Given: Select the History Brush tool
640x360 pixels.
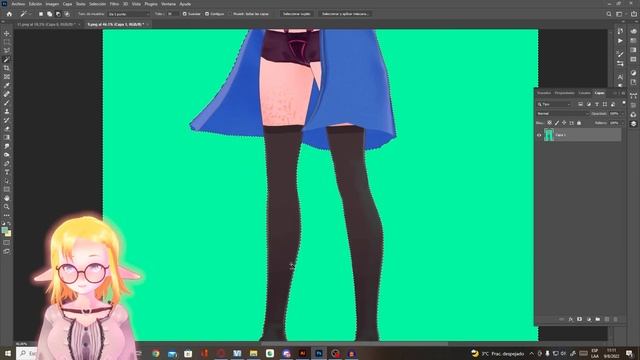Looking at the screenshot, I should tap(7, 120).
